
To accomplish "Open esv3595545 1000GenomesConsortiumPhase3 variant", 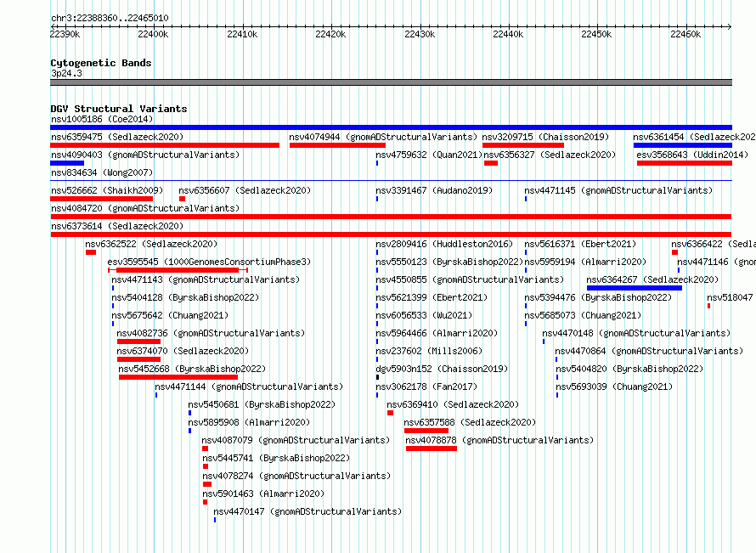I will click(209, 262).
